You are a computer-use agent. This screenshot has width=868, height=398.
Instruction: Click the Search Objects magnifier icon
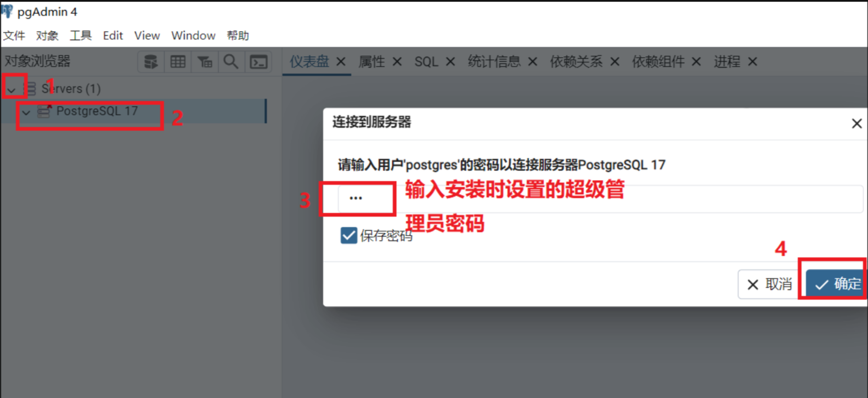[231, 61]
